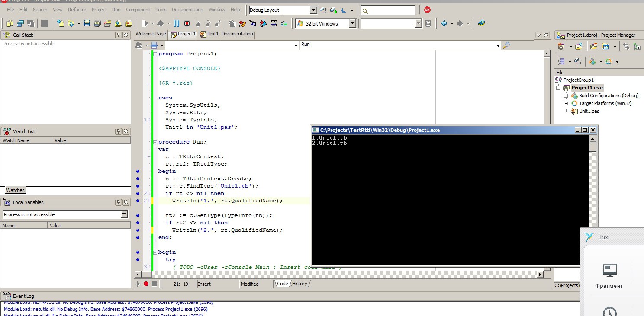This screenshot has height=316, width=644.
Task: Click Add File to Project icon
Action: click(x=118, y=23)
